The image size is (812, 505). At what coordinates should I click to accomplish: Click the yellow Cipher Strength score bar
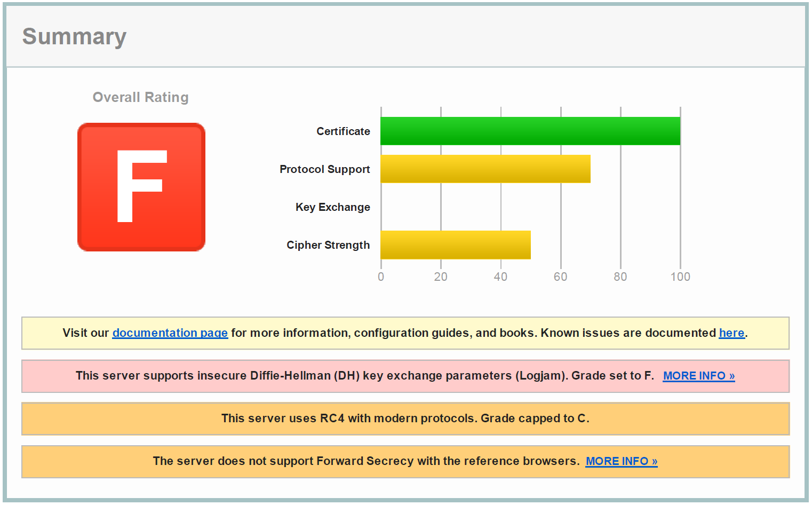(456, 244)
